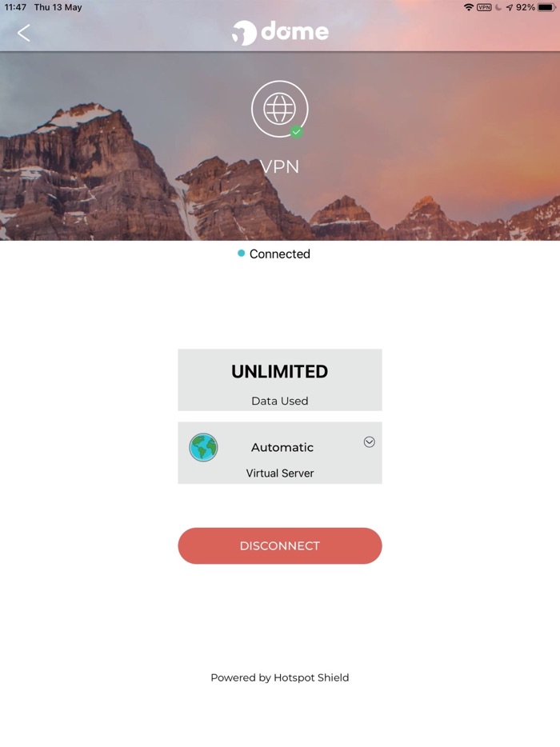Tap the VPN title text
This screenshot has height=747, width=560.
tap(280, 166)
